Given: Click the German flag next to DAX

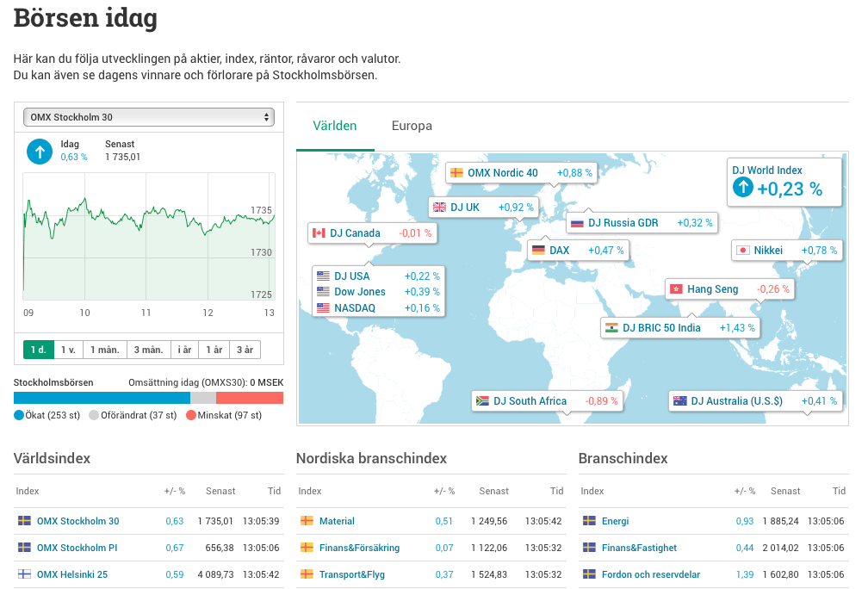Looking at the screenshot, I should pos(538,251).
